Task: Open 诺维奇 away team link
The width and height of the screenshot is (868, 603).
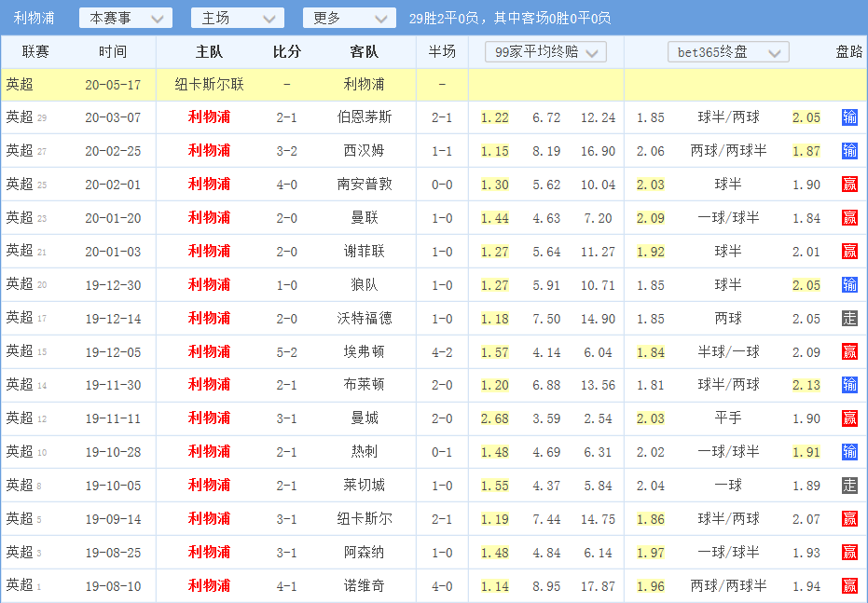Action: 365,585
